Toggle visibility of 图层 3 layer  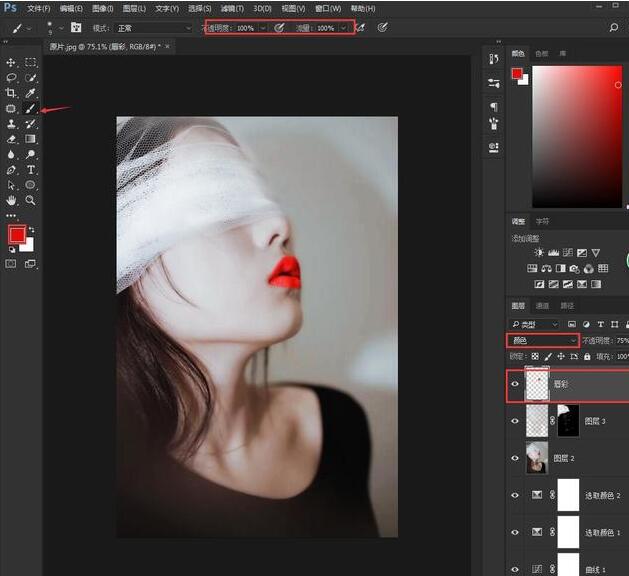pyautogui.click(x=515, y=421)
